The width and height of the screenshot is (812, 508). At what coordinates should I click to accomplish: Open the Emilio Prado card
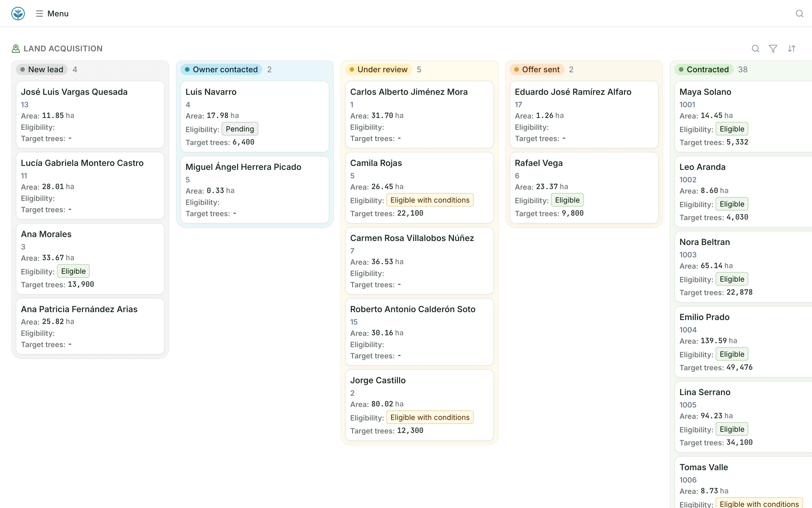point(743,342)
